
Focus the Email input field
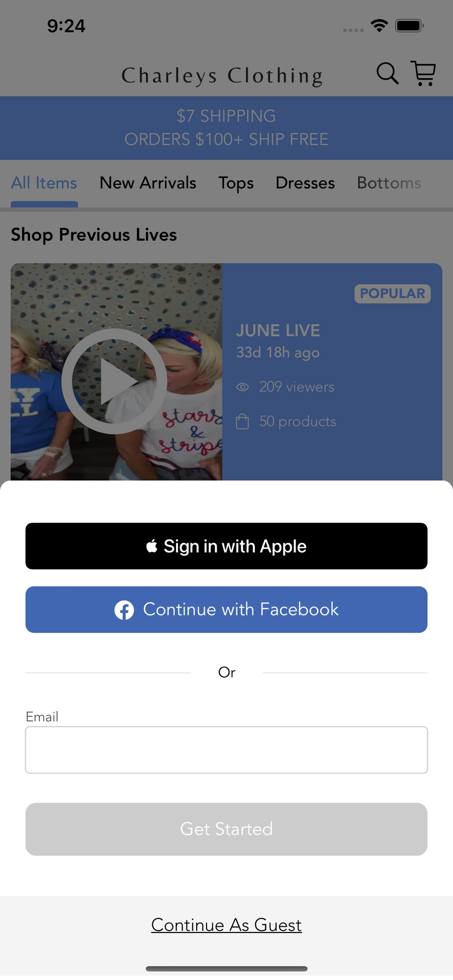coord(226,750)
